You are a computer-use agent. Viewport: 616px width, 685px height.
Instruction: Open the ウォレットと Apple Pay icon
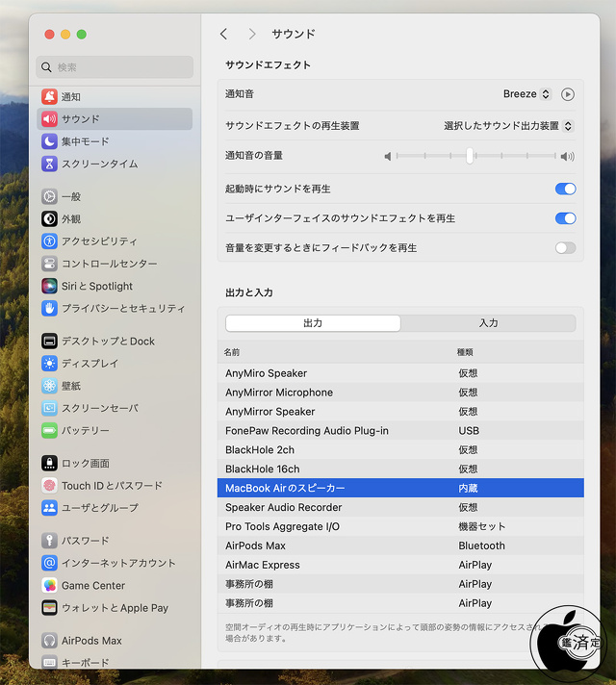pos(49,608)
